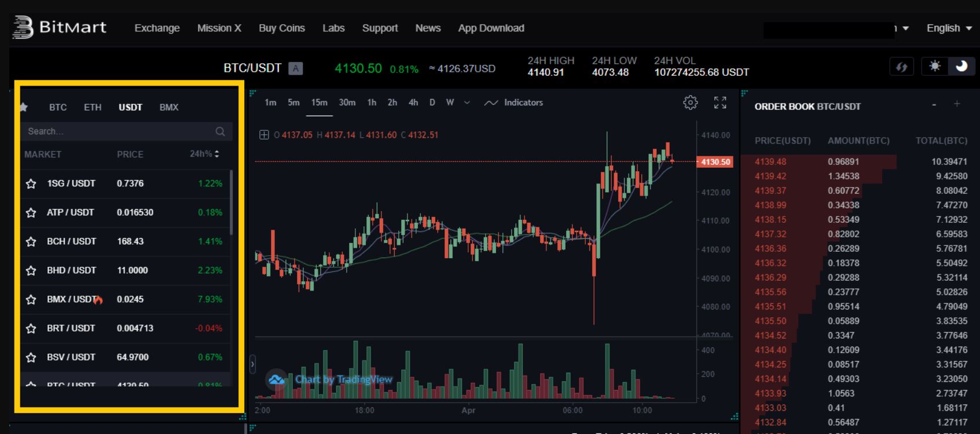Switch to dark theme moon
The image size is (980, 434).
click(961, 66)
